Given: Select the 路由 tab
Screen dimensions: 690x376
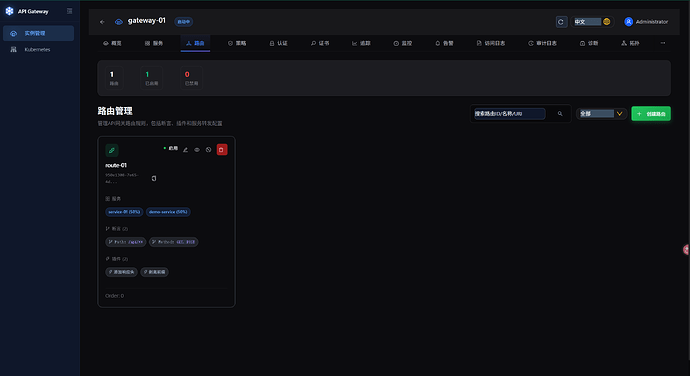Looking at the screenshot, I should click(x=195, y=43).
